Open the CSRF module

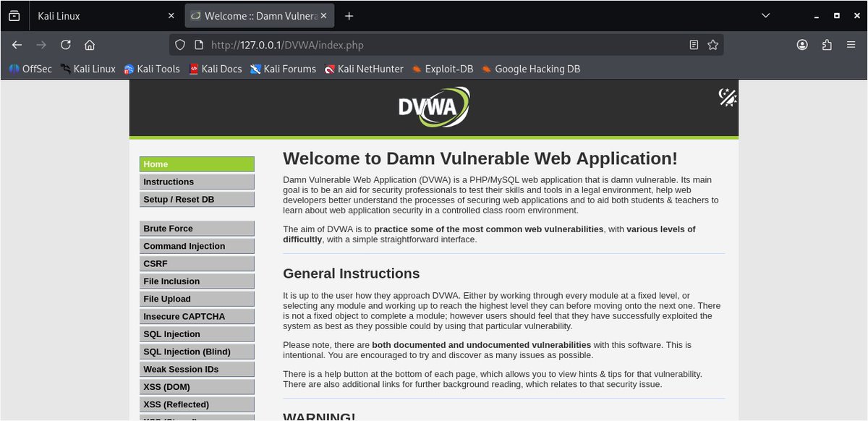click(x=197, y=263)
